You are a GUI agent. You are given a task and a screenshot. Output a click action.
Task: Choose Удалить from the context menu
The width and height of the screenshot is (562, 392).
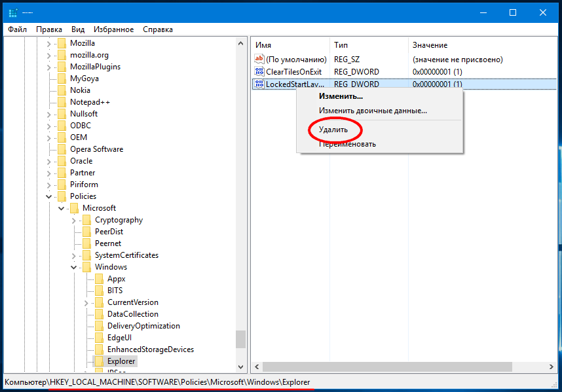click(333, 130)
